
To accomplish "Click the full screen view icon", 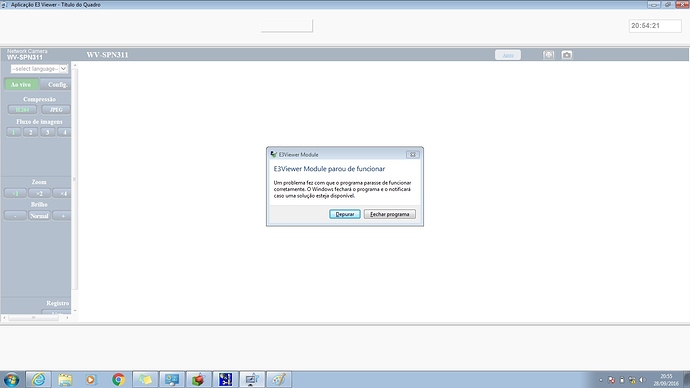I will point(548,55).
